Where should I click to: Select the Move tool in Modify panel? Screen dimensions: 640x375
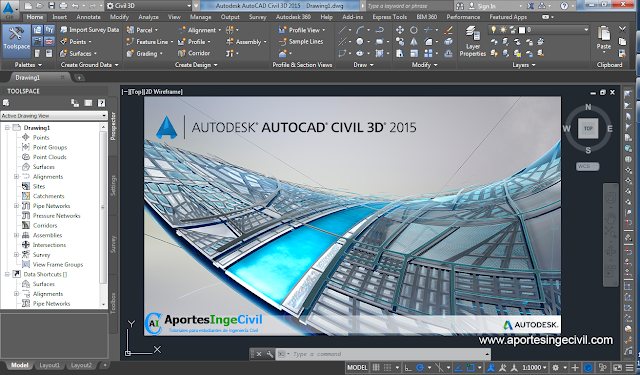click(x=400, y=30)
